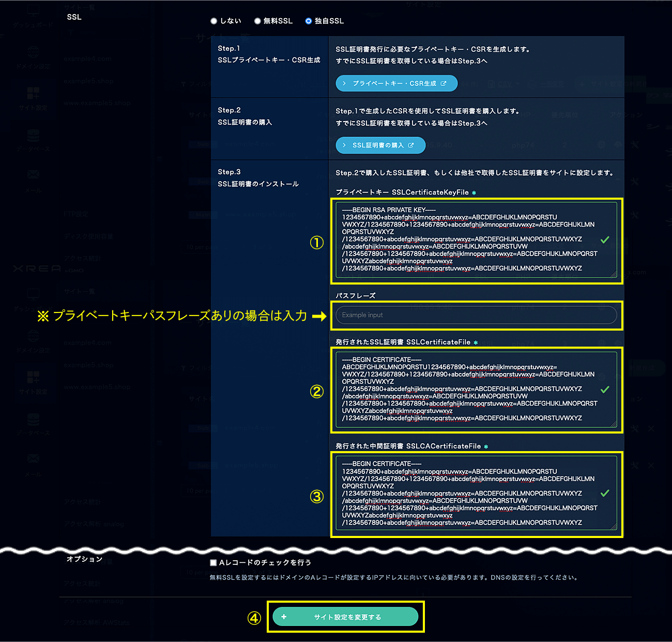This screenshot has height=642, width=672.
Task: Click inside the SSLCACertificateFile intermediate certificate textarea
Action: click(465, 494)
